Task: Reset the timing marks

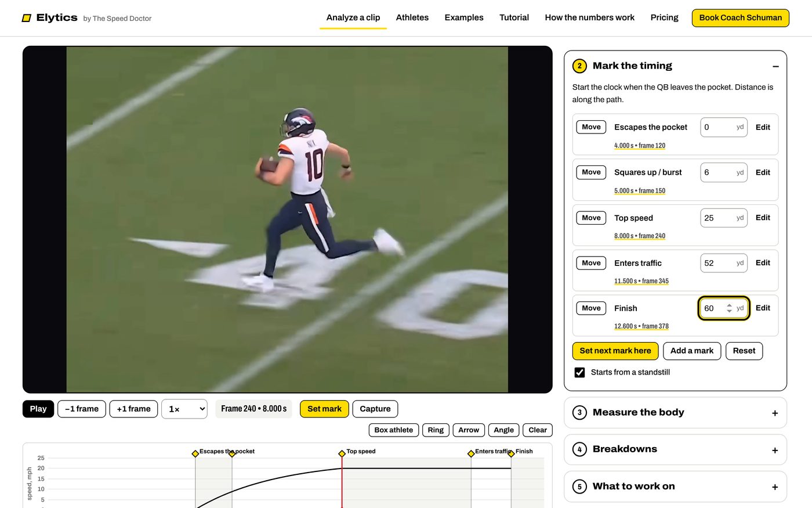Action: 744,351
